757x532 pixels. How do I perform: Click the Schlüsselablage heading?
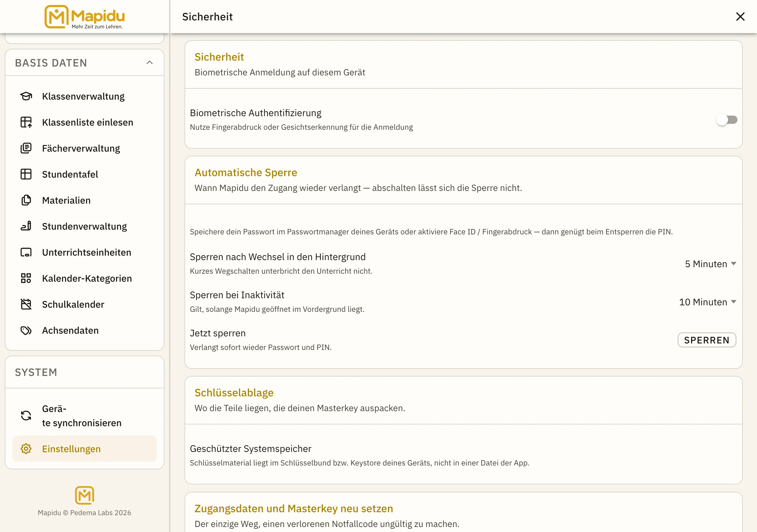click(x=234, y=392)
